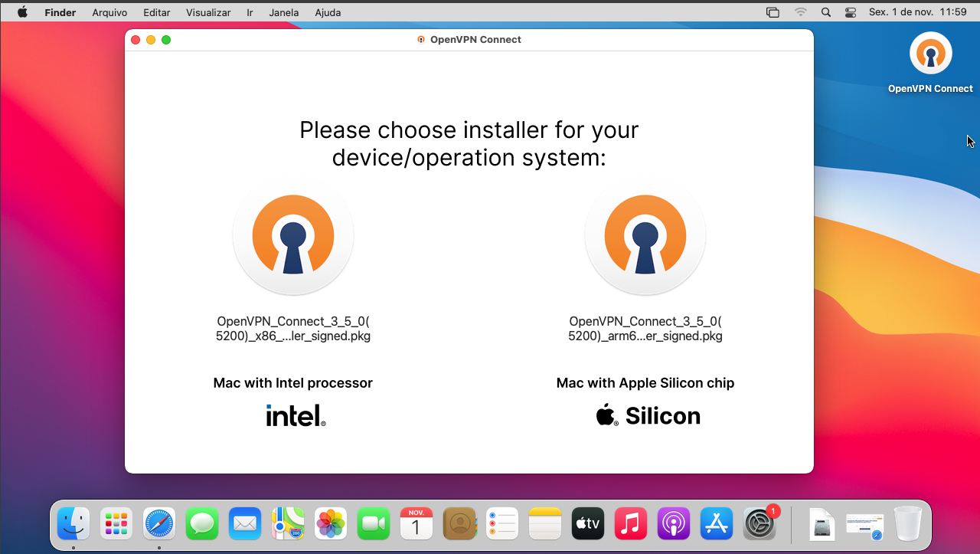This screenshot has height=554, width=980.
Task: Select the arm64 installer_signed.pkg file name
Action: (x=645, y=329)
